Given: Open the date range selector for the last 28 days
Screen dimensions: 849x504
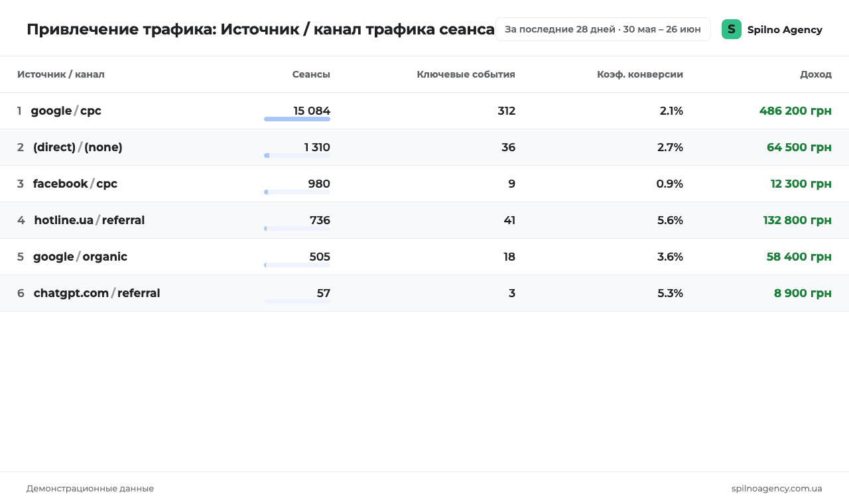Looking at the screenshot, I should (603, 29).
